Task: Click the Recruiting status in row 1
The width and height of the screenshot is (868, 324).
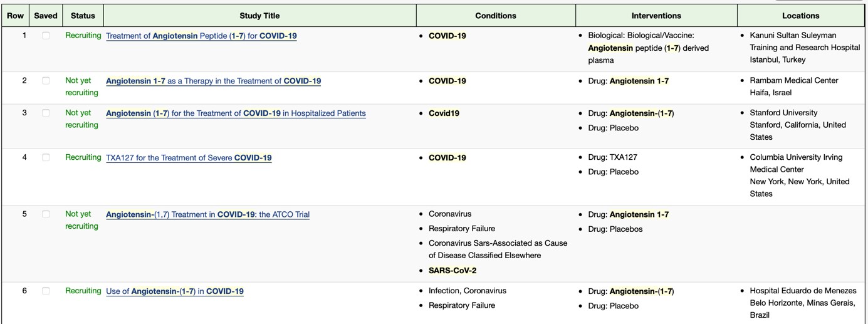Action: 83,36
